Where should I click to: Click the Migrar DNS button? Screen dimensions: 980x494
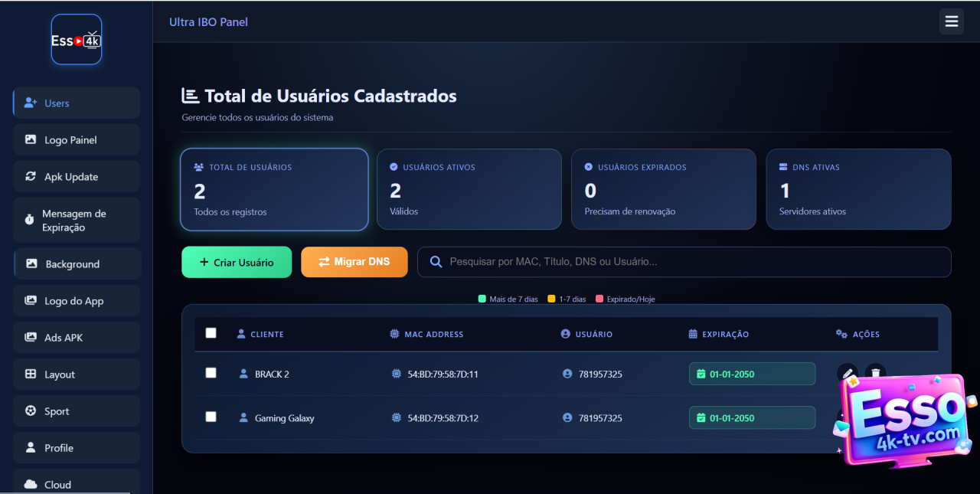tap(354, 262)
